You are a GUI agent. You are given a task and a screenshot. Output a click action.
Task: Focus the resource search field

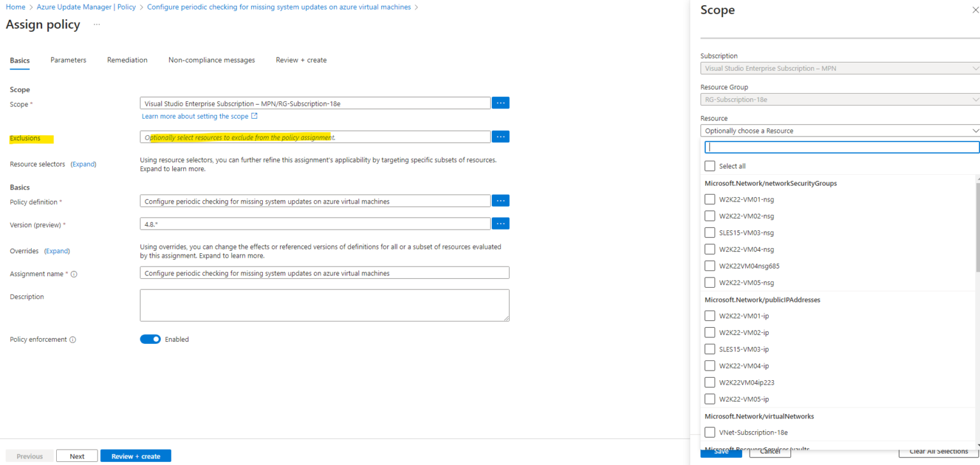(x=842, y=147)
